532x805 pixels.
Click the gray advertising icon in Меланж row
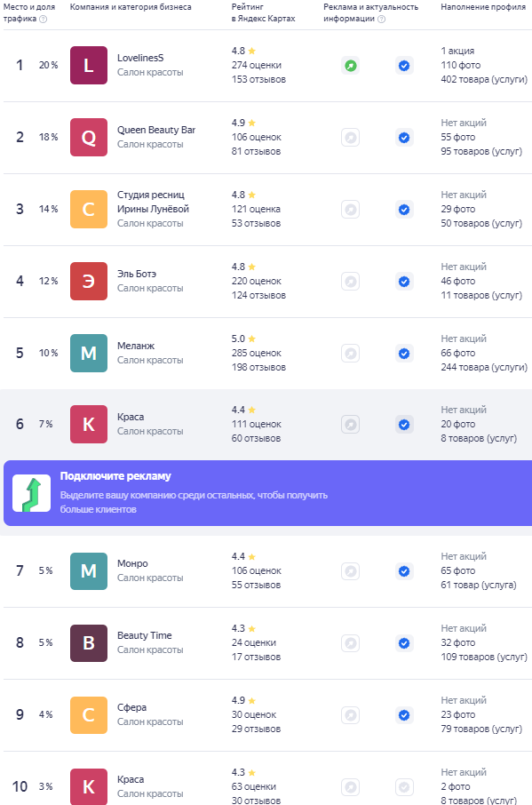(351, 354)
